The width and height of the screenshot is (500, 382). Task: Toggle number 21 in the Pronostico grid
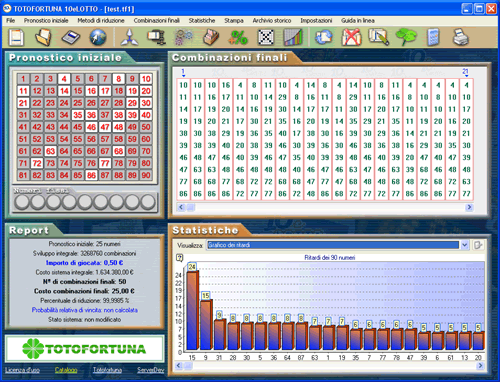coord(23,103)
